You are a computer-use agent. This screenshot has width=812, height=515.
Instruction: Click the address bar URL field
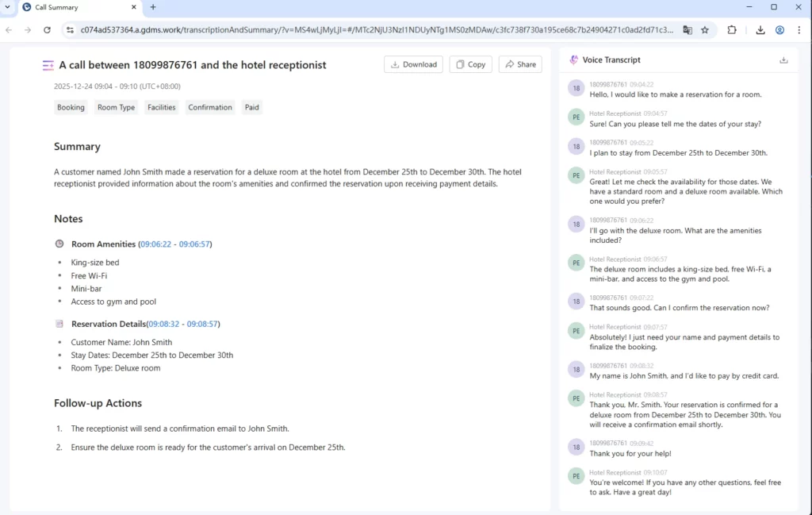click(x=377, y=30)
